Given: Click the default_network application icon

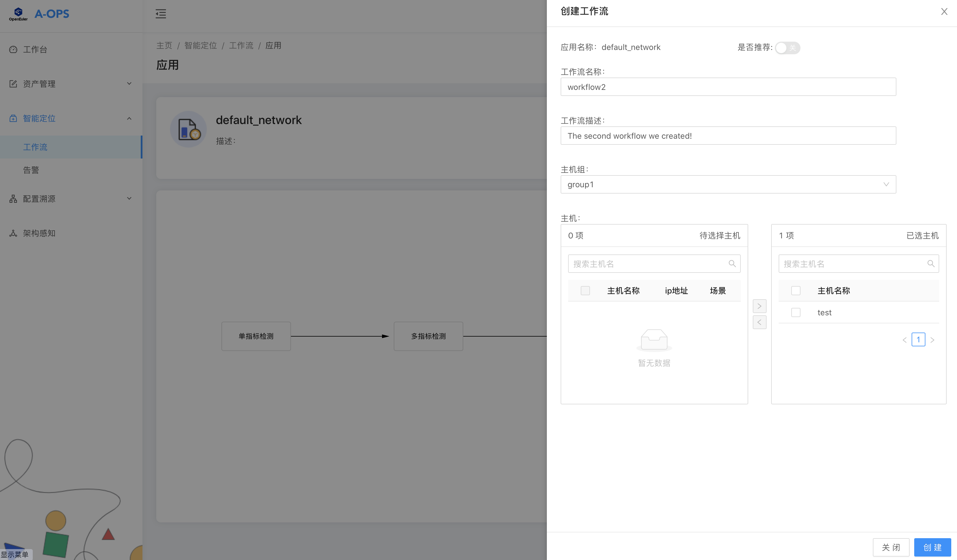Looking at the screenshot, I should coord(188,129).
